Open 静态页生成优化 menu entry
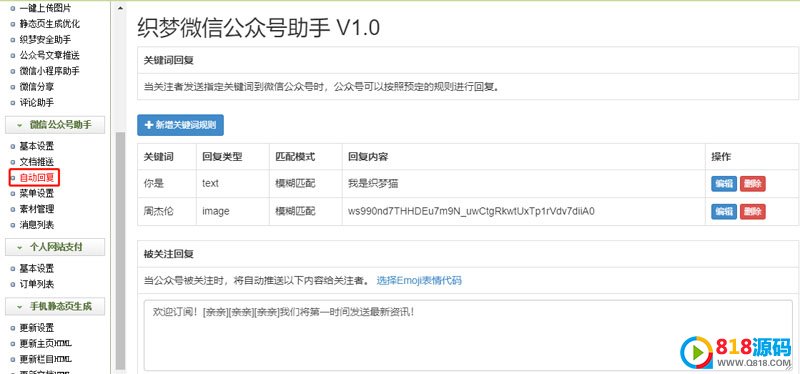The height and width of the screenshot is (374, 800). pos(49,24)
